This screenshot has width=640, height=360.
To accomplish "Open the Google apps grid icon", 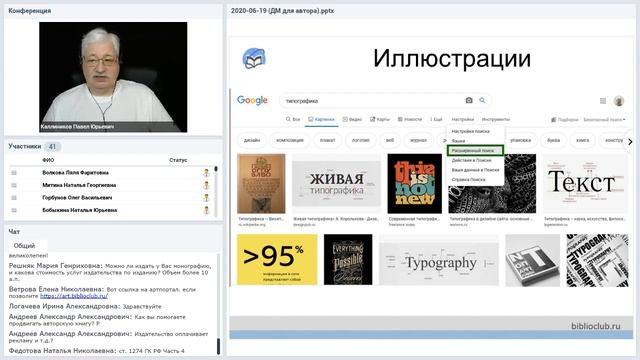I will pos(603,101).
